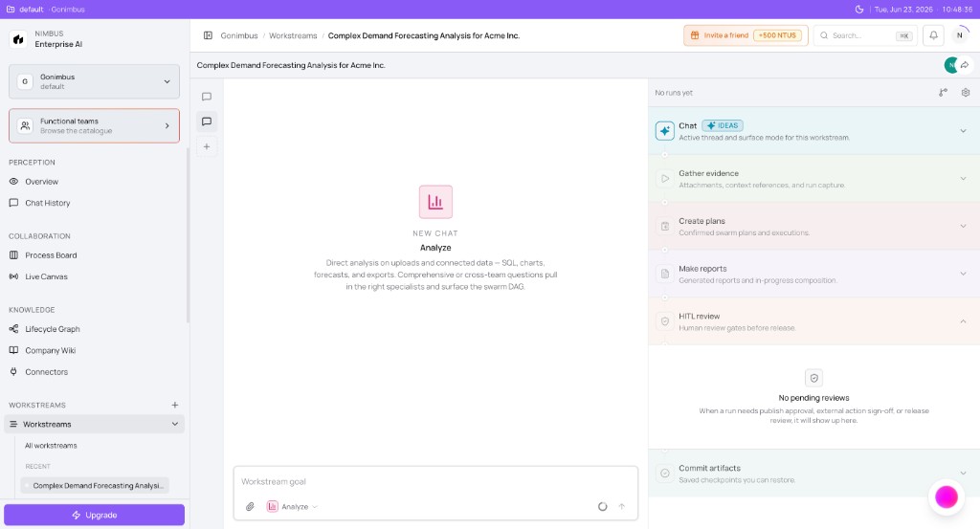Screen dimensions: 980x529
Task: Select All workstreams
Action: click(51, 446)
